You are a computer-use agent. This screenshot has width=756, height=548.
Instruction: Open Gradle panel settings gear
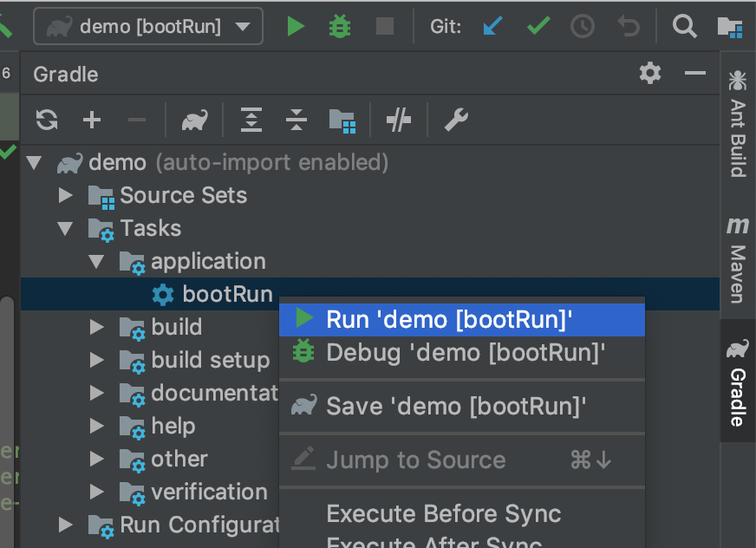coord(650,74)
